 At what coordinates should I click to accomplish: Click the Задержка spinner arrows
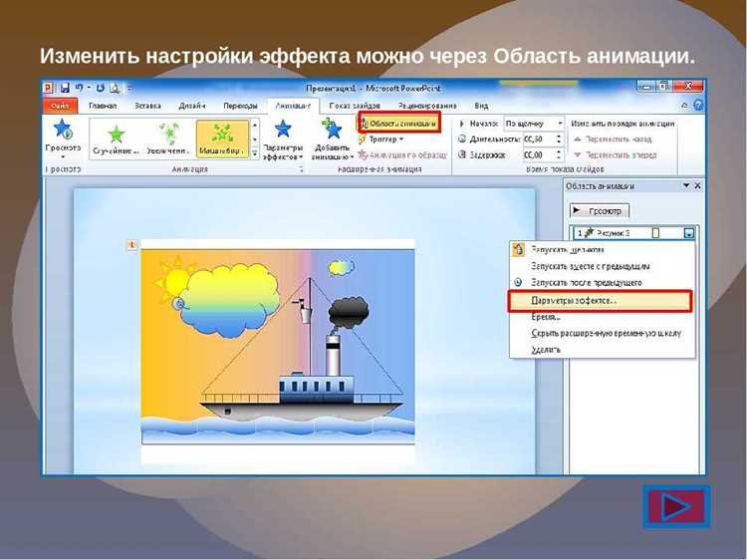(x=559, y=154)
